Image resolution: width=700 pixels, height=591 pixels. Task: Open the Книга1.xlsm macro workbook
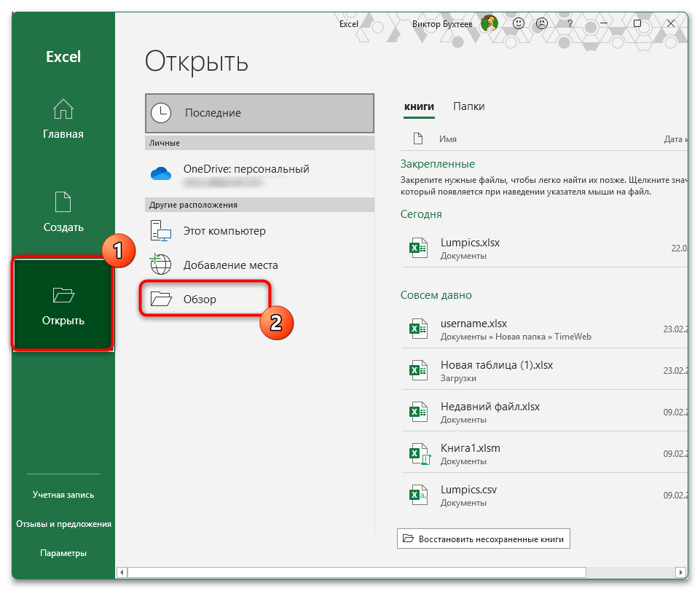click(x=470, y=448)
